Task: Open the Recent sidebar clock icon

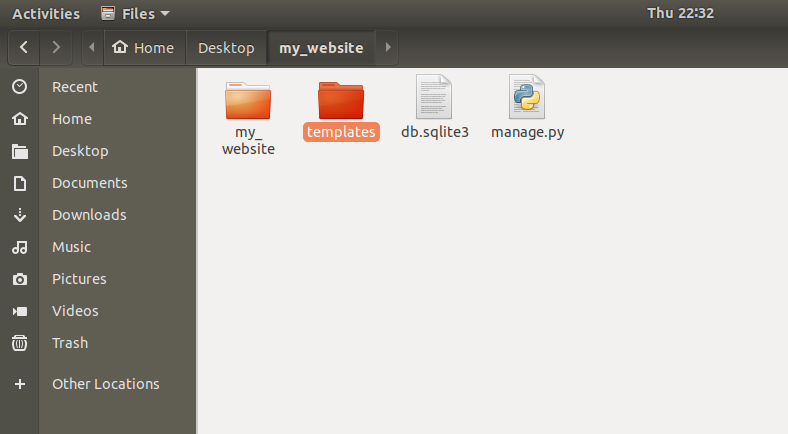Action: [20, 87]
